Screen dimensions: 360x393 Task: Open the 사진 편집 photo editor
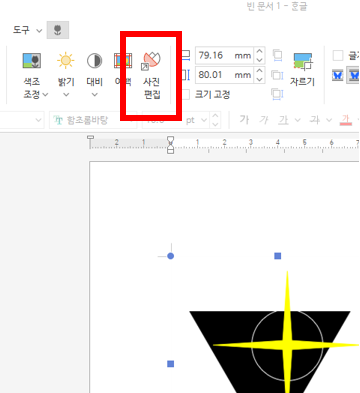[x=152, y=75]
